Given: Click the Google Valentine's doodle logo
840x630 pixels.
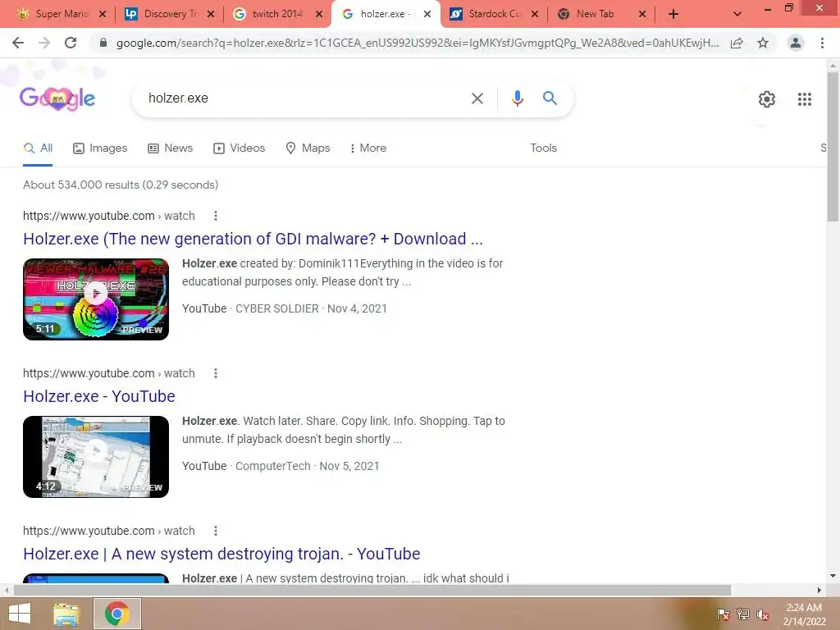Looking at the screenshot, I should 57,98.
